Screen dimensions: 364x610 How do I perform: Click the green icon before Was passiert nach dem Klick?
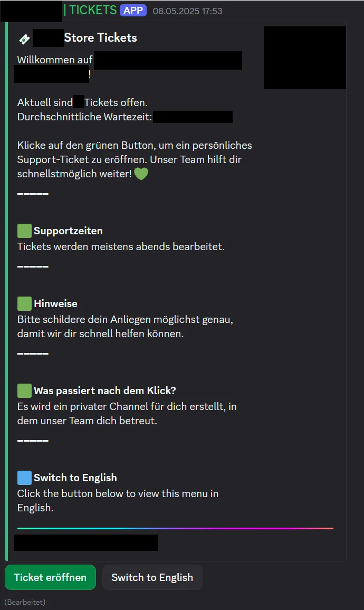pos(24,390)
